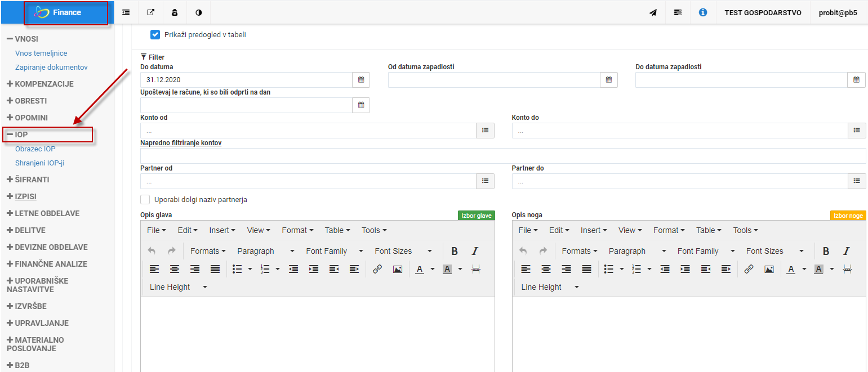Open calendar picker for Do datuma
Screen dimensions: 868x372
361,80
